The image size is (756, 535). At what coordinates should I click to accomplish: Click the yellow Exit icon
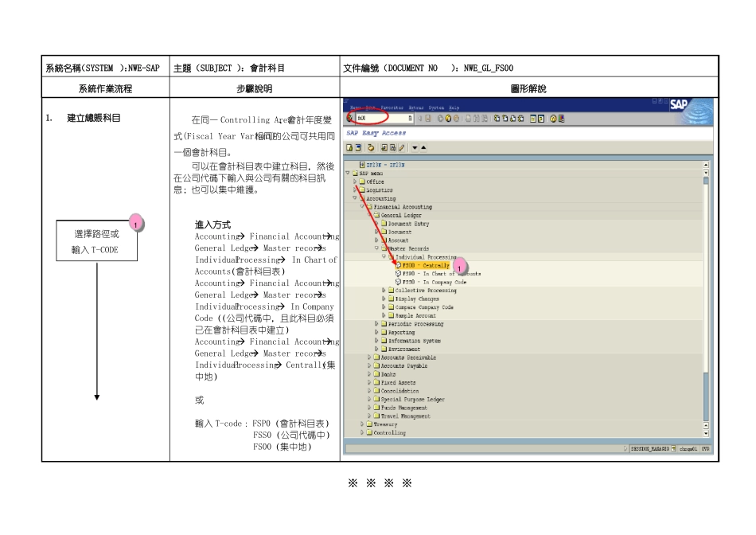coord(448,118)
